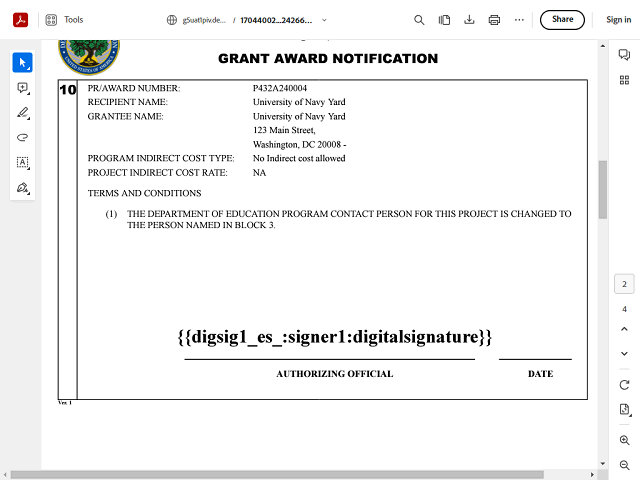
Task: Click the GRANT AWARD NOTIFICATION heading
Action: point(328,59)
